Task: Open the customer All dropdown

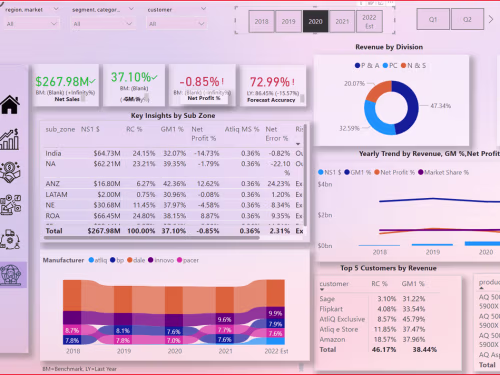Action: [x=177, y=24]
